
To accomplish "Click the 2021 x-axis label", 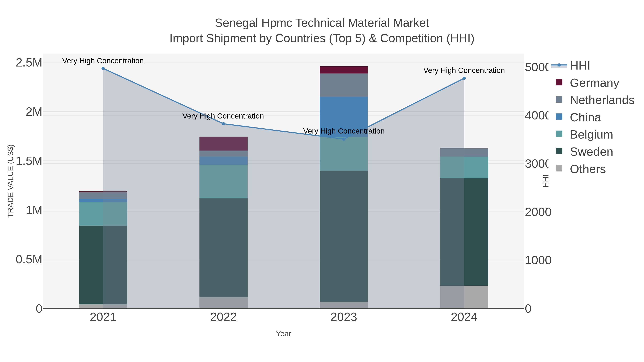I will pyautogui.click(x=103, y=317).
